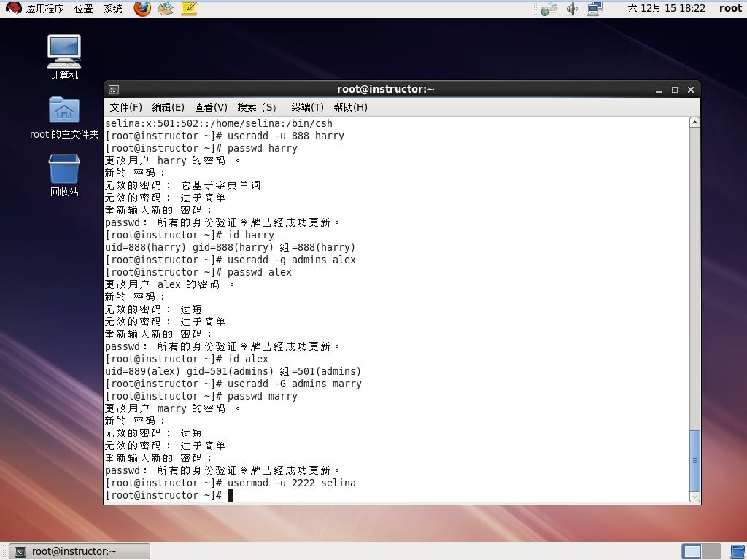Click the command 'id alex'
This screenshot has width=747, height=560.
click(x=248, y=359)
